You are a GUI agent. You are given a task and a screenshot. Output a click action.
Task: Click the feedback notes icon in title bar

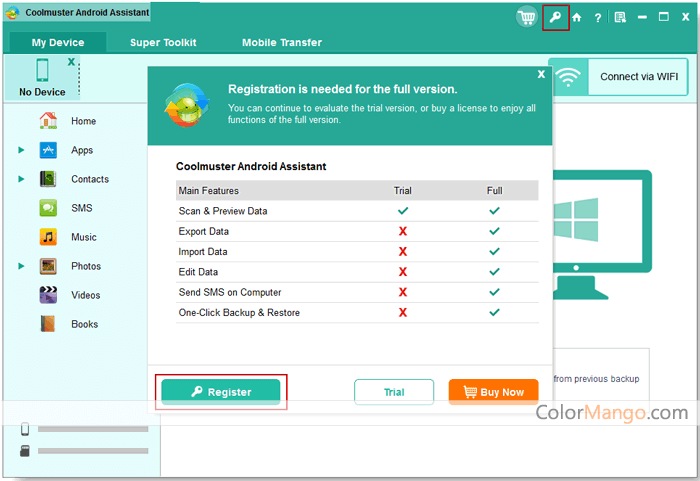click(620, 18)
